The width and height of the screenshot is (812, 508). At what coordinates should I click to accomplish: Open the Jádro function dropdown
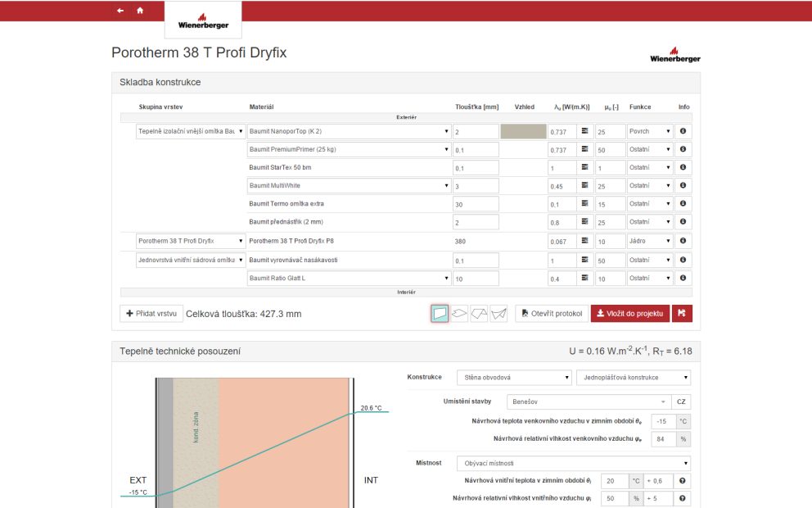tap(650, 242)
